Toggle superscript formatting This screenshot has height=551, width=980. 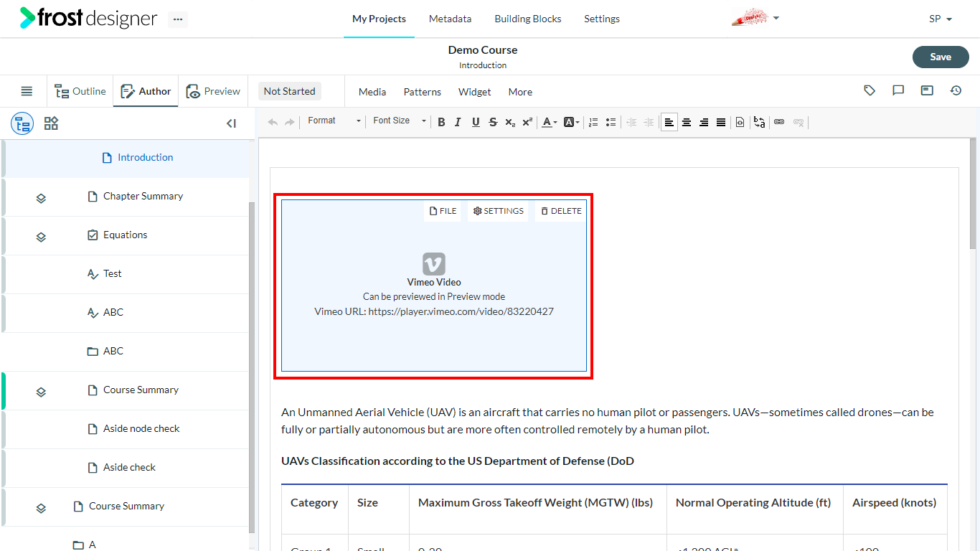527,122
